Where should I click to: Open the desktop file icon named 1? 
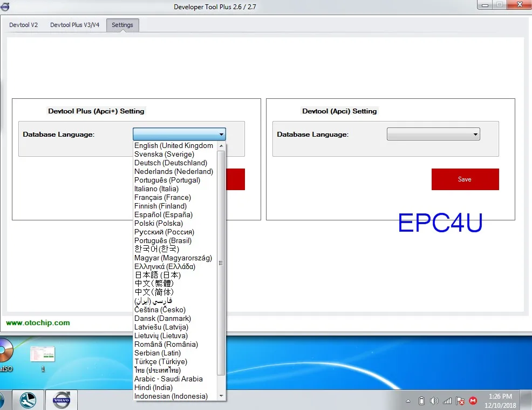tap(43, 359)
